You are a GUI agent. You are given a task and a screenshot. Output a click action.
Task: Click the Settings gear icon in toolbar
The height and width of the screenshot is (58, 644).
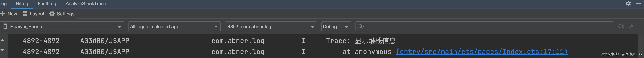point(52,14)
